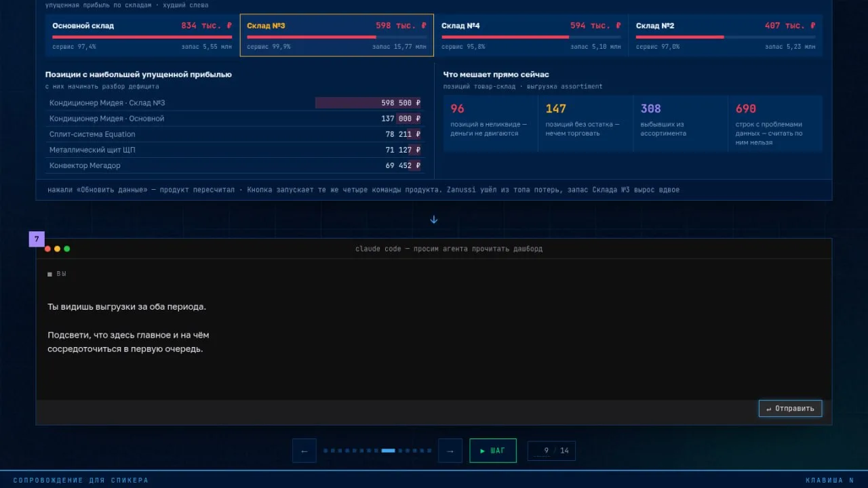The width and height of the screenshot is (868, 488).
Task: Click the Клавиша N footer hint
Action: [x=829, y=481]
